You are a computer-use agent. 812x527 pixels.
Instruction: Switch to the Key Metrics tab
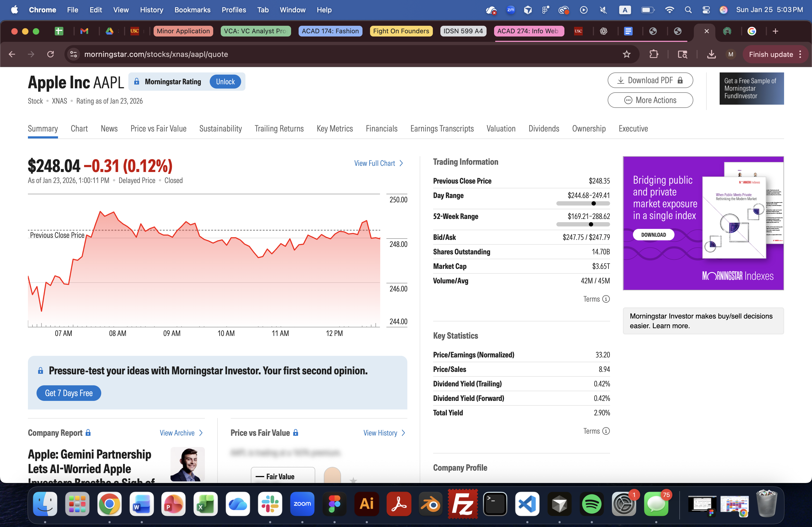click(334, 129)
